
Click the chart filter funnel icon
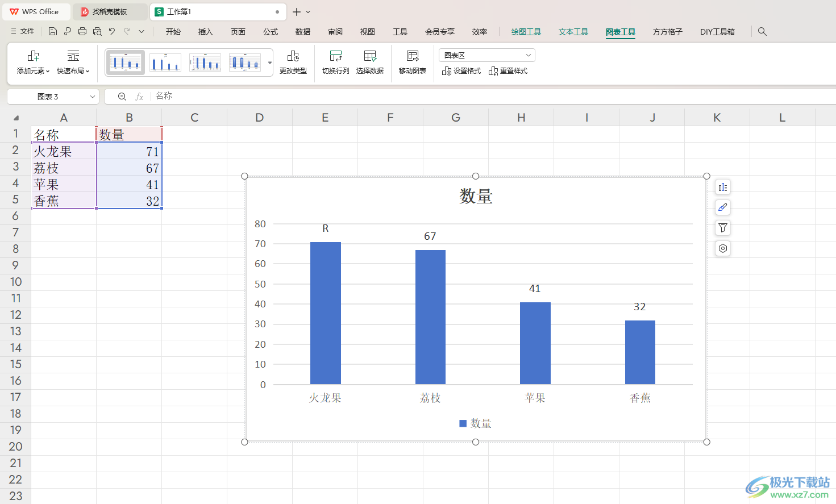pos(723,228)
